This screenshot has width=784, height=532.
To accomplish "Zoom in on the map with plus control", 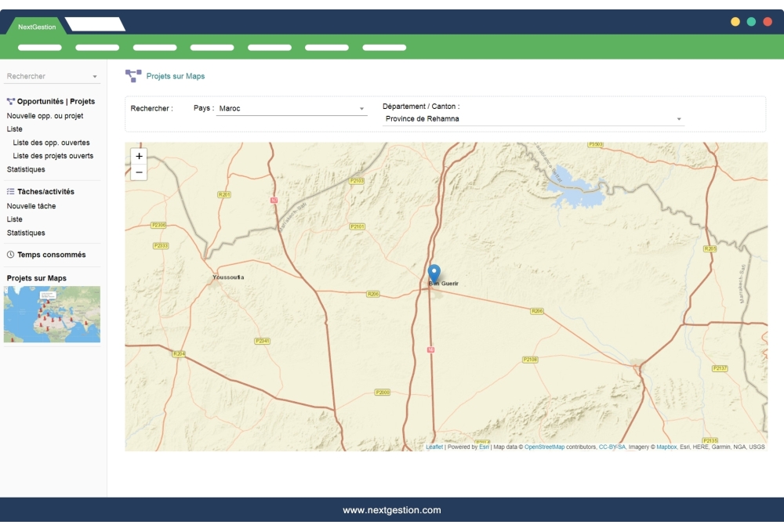I will (138, 157).
